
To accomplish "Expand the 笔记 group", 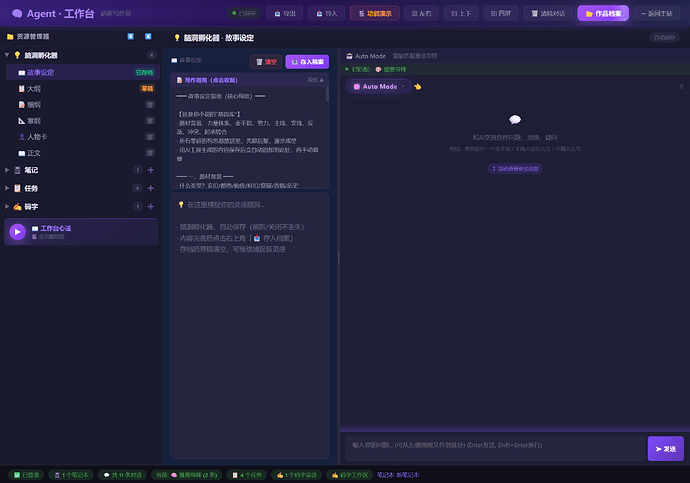I will (x=7, y=170).
